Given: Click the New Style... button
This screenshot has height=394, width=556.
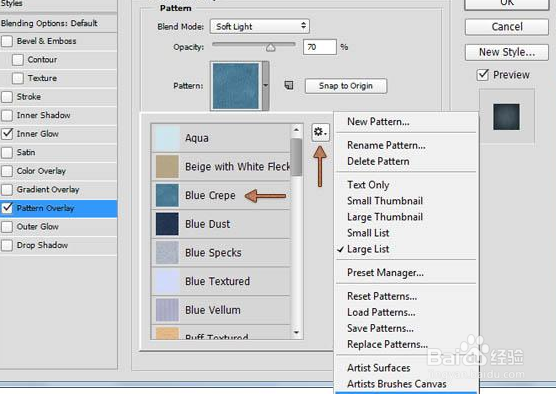Looking at the screenshot, I should click(507, 52).
